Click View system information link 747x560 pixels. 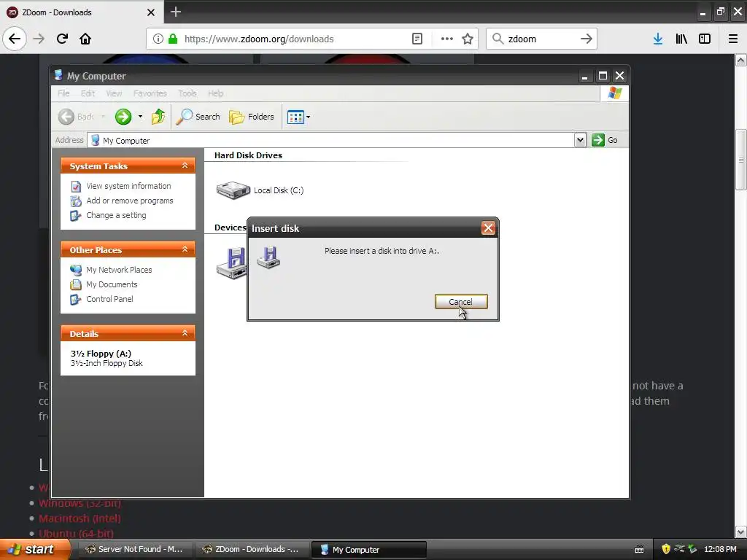128,186
